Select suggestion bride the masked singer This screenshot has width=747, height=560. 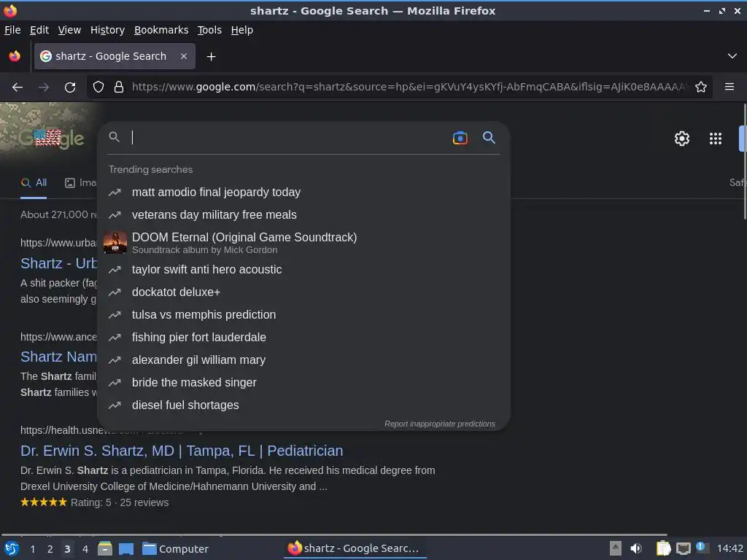coord(303,382)
